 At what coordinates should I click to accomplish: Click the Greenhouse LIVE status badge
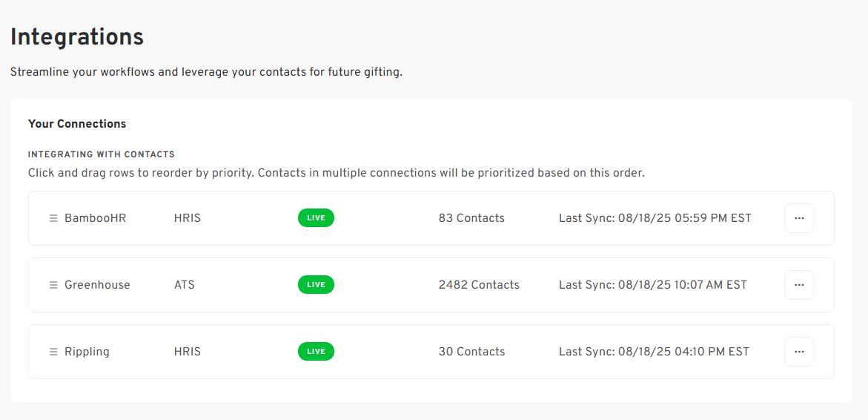coord(316,285)
